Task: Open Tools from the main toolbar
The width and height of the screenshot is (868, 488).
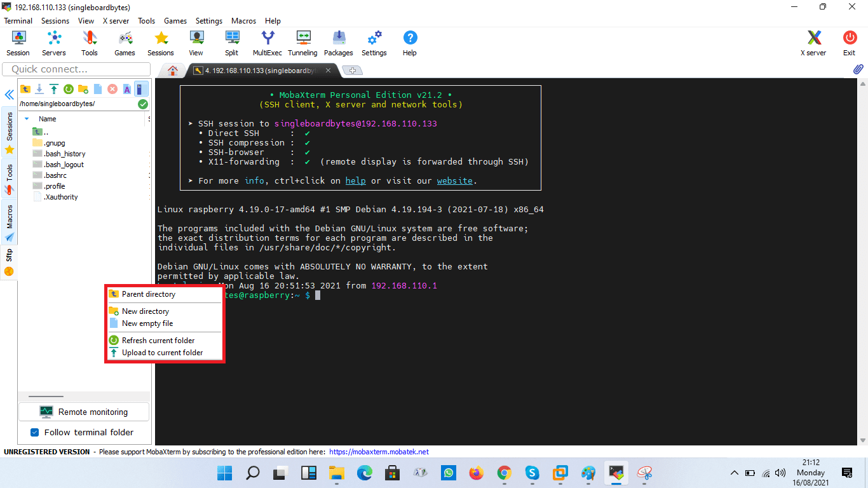Action: tap(90, 43)
